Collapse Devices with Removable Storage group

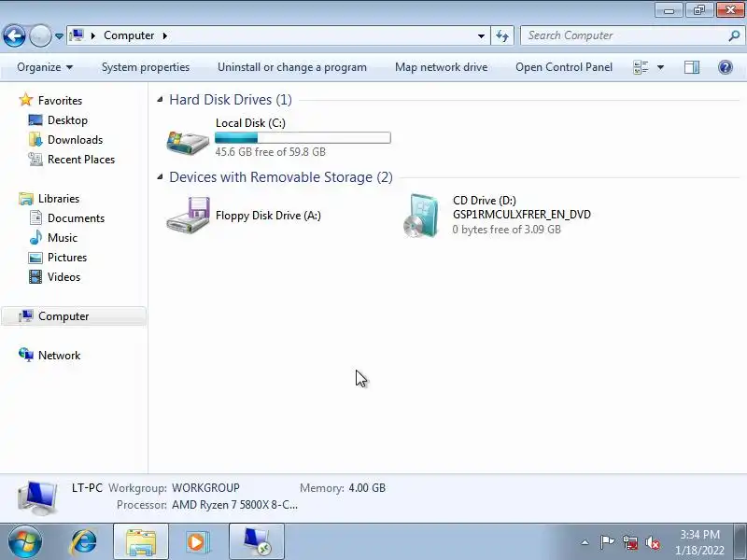pos(160,177)
